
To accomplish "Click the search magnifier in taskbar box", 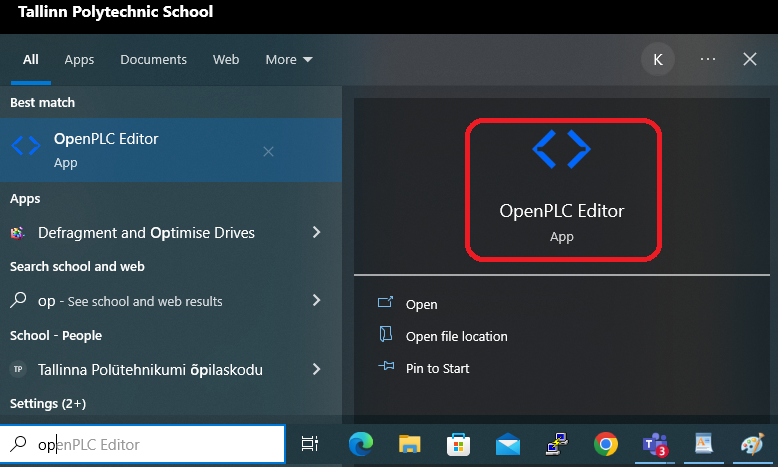I will [x=19, y=444].
